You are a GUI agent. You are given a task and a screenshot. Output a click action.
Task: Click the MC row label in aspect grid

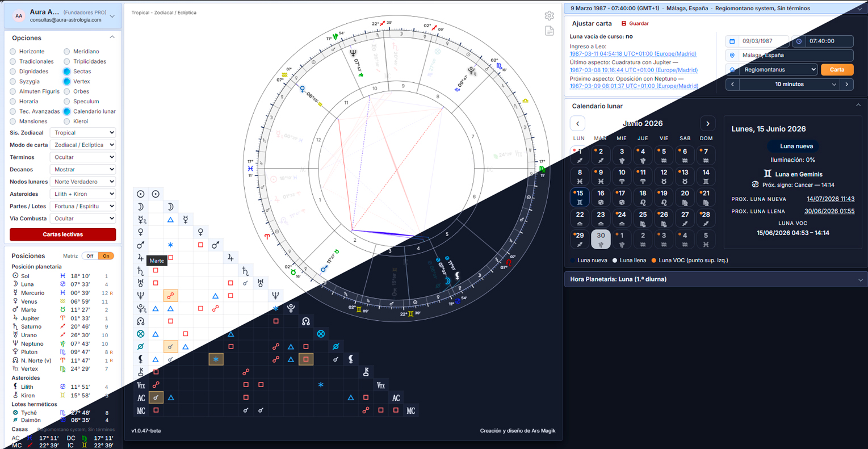click(140, 411)
